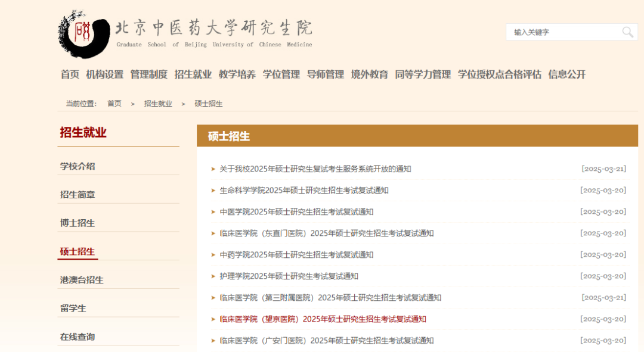Select 留学生 in the sidebar
Image resolution: width=644 pixels, height=352 pixels.
pyautogui.click(x=73, y=309)
